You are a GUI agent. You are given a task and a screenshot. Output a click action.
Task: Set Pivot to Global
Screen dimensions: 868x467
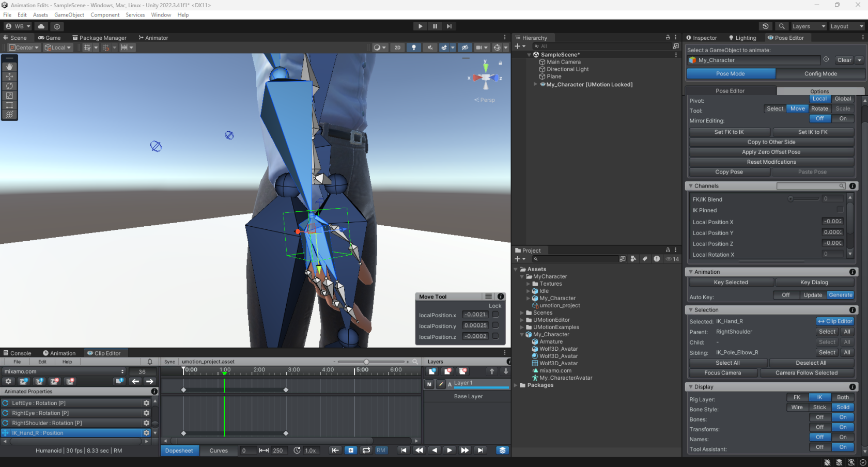843,99
